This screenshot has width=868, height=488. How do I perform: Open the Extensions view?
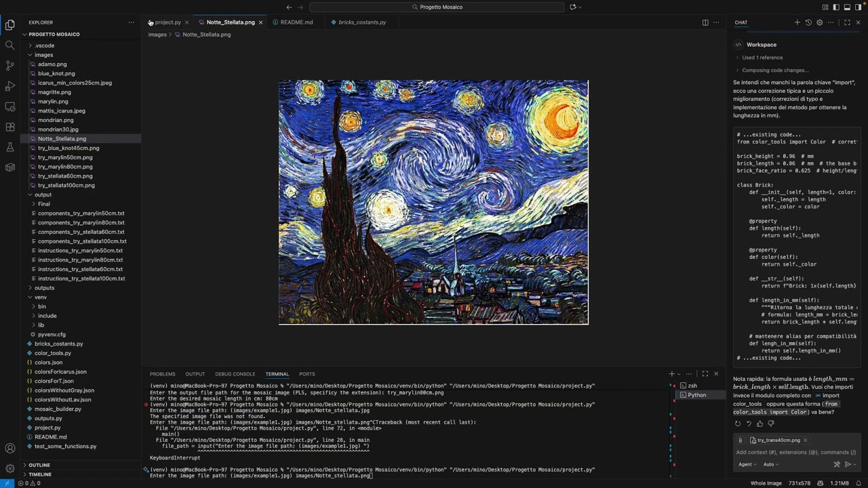point(10,127)
